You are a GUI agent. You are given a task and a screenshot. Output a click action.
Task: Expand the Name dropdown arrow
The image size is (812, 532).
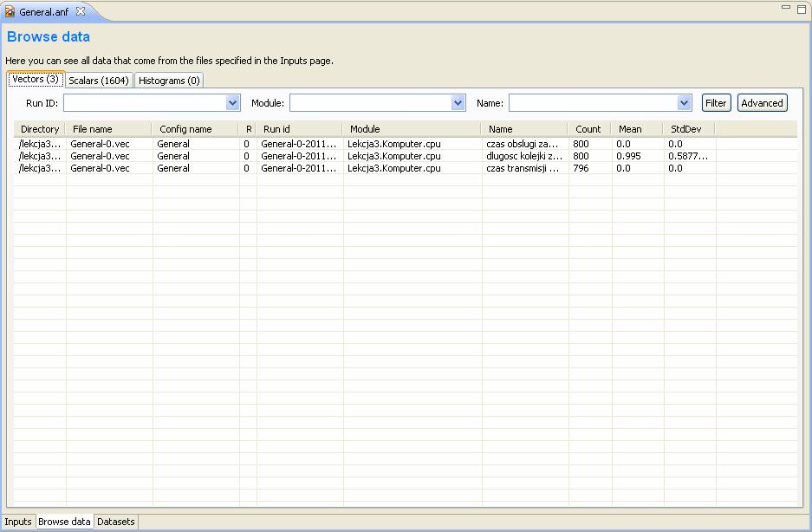(685, 102)
